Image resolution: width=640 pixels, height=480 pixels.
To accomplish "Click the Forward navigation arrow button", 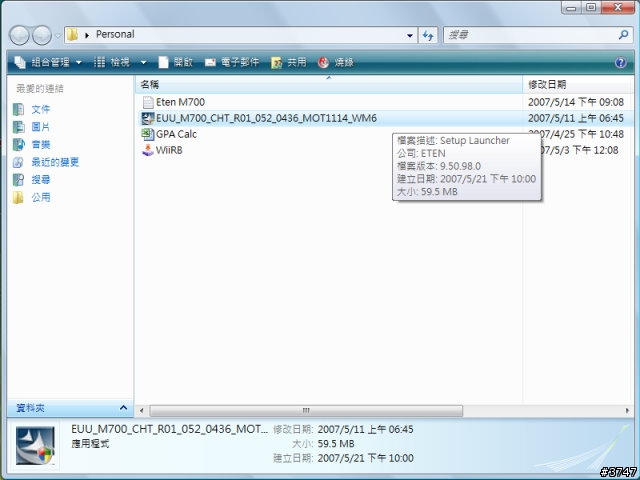I will click(42, 35).
